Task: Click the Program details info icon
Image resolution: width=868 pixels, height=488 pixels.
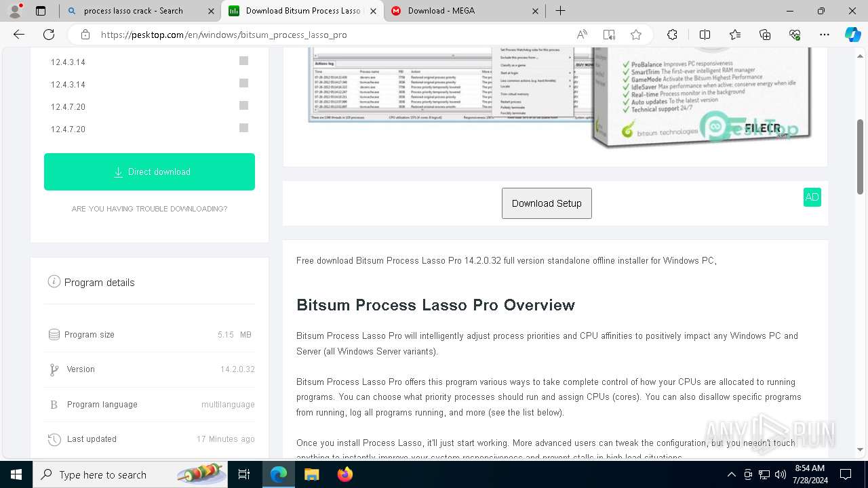Action: 54,281
